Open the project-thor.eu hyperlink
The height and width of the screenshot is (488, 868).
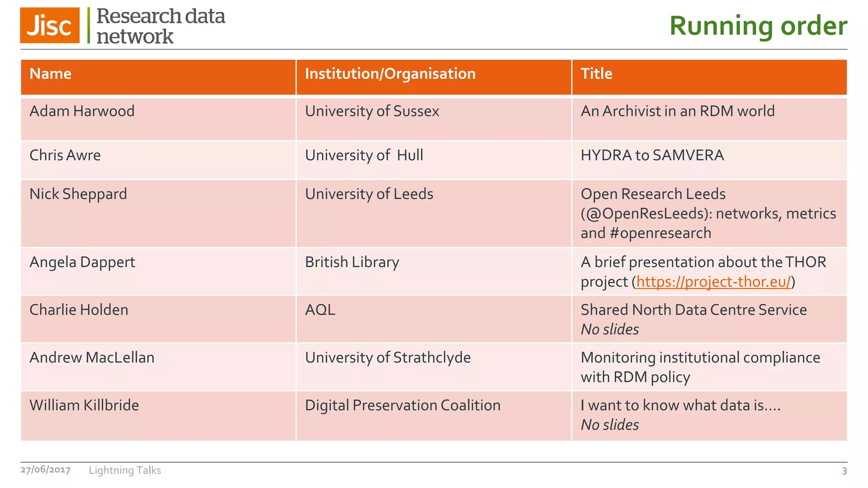(x=714, y=282)
